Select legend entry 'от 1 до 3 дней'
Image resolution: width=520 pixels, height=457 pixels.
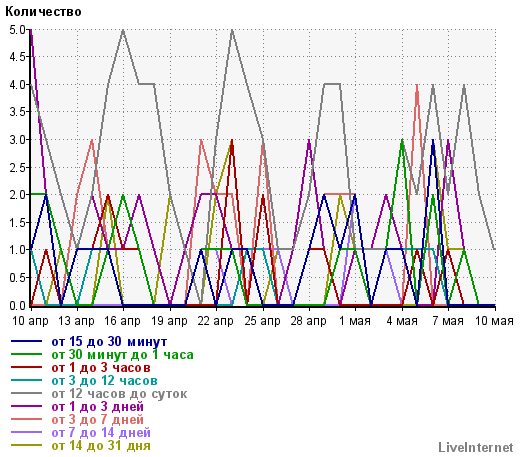tap(98, 406)
